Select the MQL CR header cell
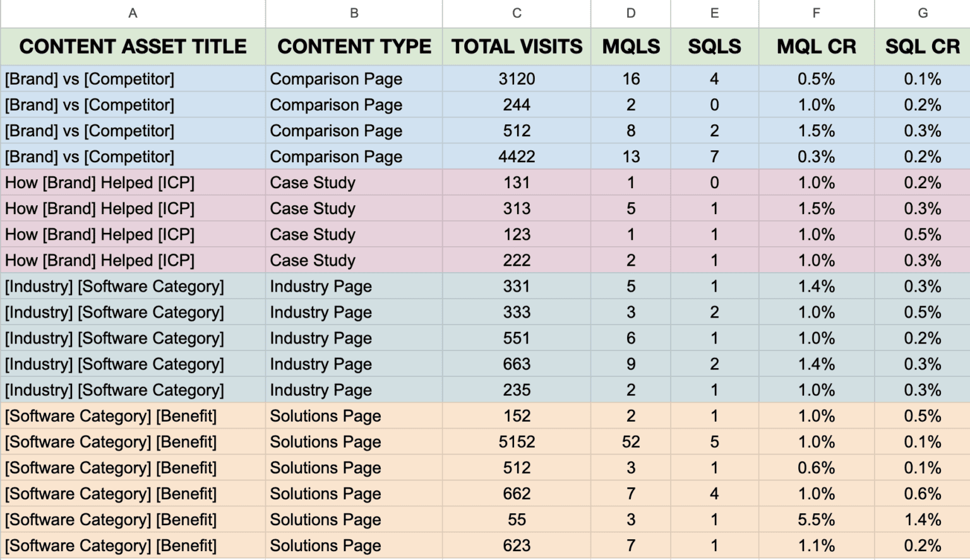 click(x=817, y=47)
